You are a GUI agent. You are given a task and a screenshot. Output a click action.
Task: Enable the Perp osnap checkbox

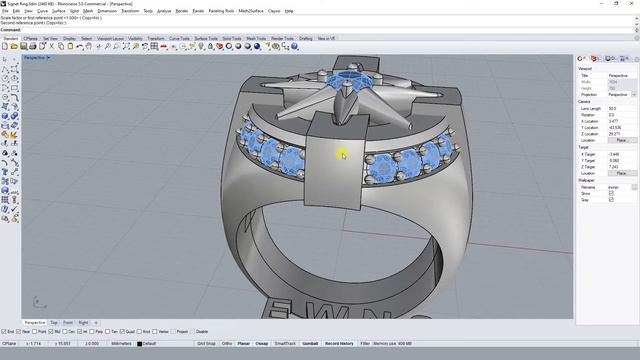click(92, 332)
